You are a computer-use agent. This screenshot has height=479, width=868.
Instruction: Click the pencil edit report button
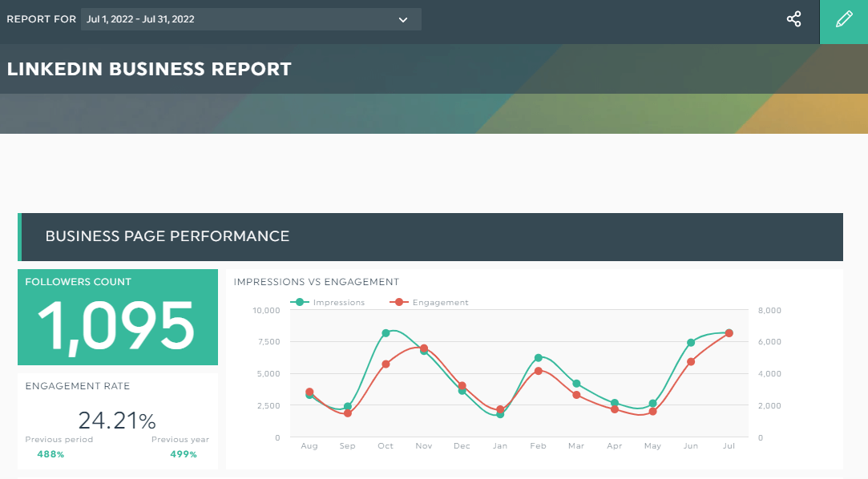(844, 22)
